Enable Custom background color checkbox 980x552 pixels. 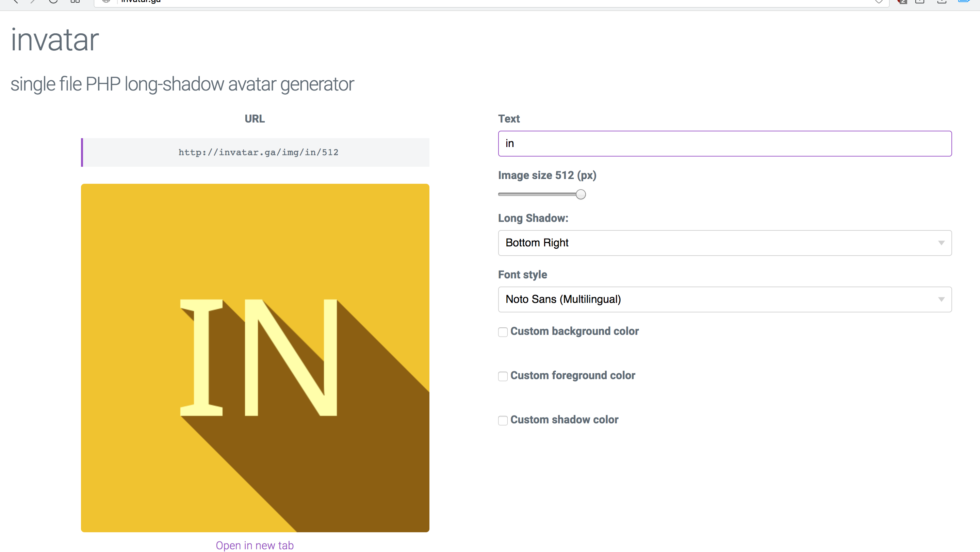503,332
